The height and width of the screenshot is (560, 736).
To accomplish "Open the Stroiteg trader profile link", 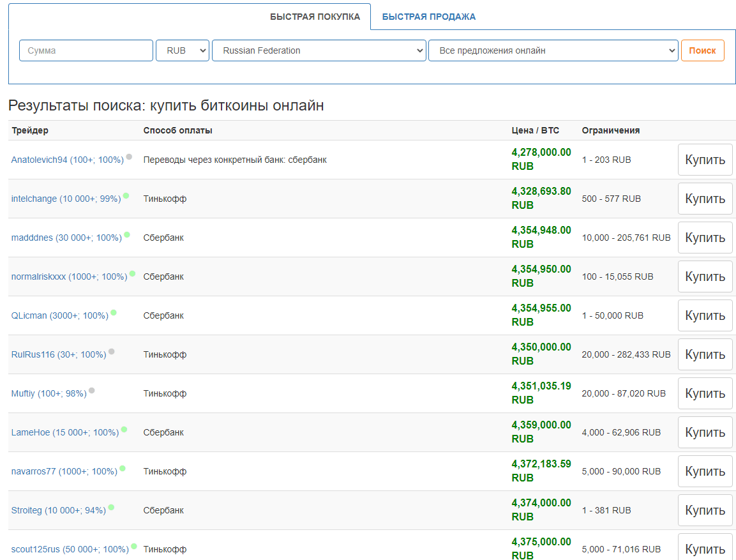I will pos(58,510).
